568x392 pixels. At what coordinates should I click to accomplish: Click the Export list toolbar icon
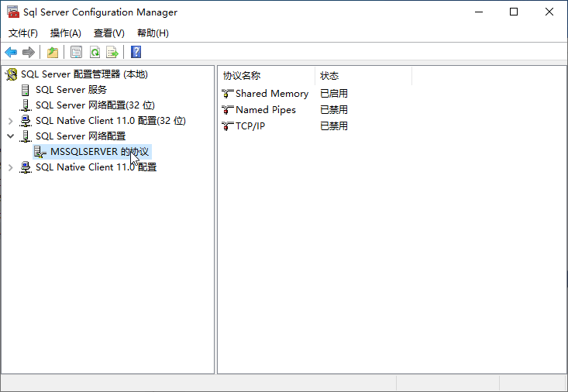112,52
